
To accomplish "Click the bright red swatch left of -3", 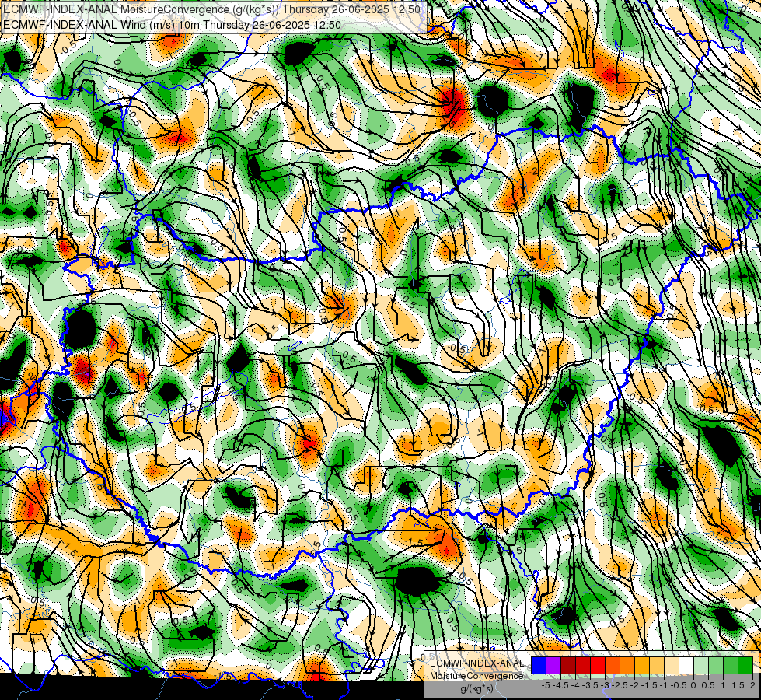I will [598, 666].
